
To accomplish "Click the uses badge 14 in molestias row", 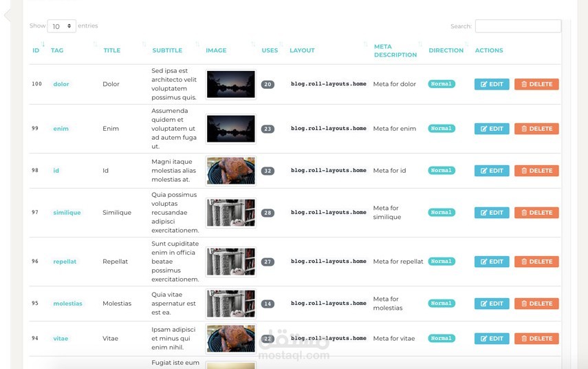I will point(268,304).
